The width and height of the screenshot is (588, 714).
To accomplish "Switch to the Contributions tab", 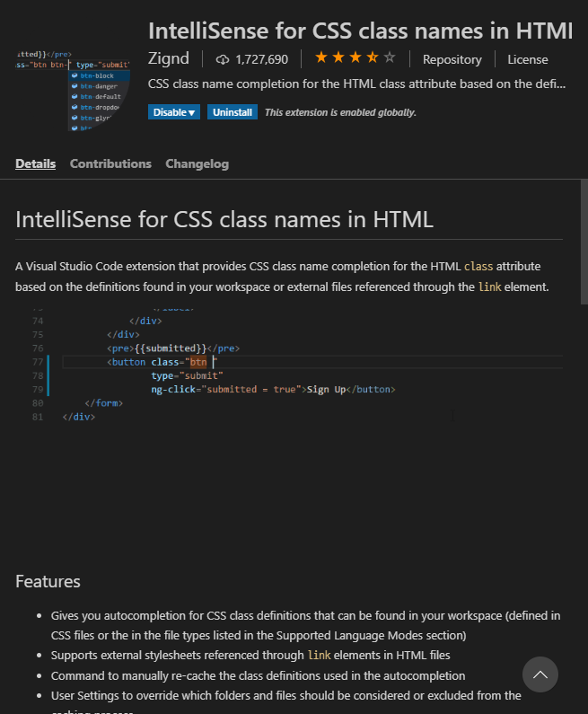I will pos(110,164).
